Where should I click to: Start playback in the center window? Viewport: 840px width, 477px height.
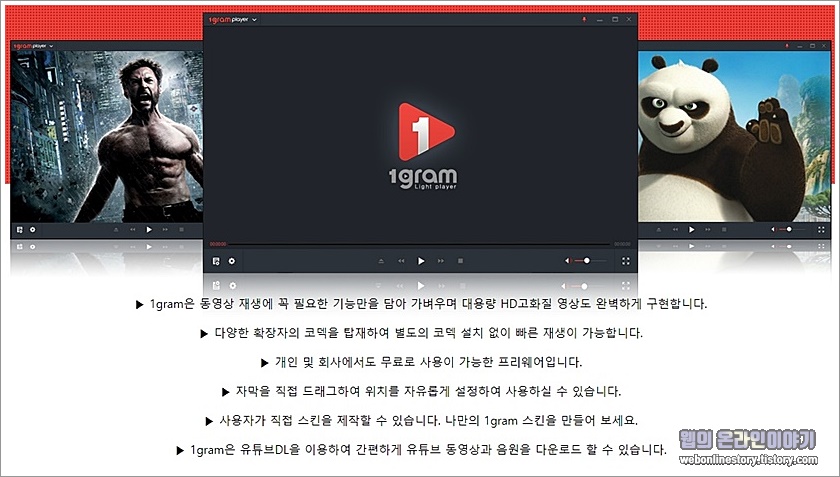(421, 261)
